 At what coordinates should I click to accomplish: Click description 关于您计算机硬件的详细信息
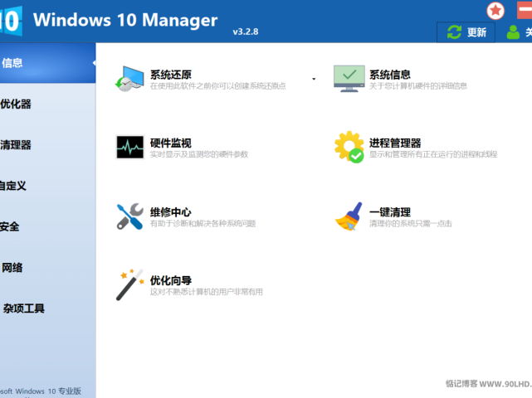tap(418, 86)
